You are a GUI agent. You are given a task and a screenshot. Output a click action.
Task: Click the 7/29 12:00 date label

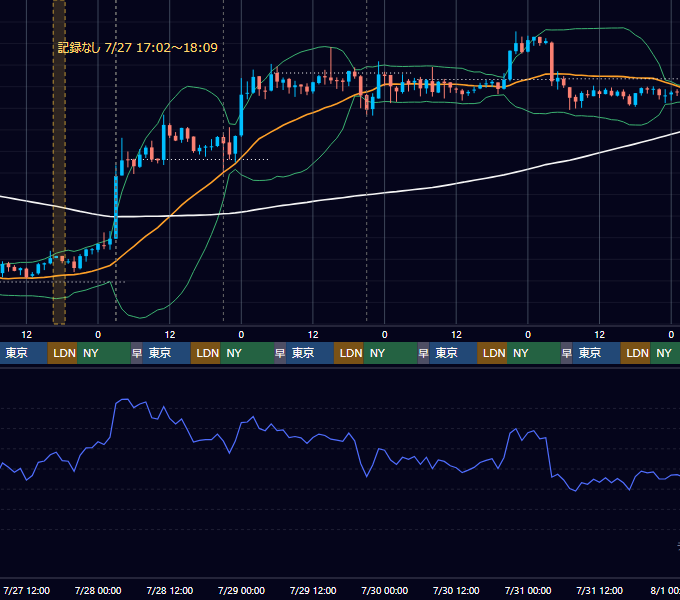pyautogui.click(x=313, y=590)
